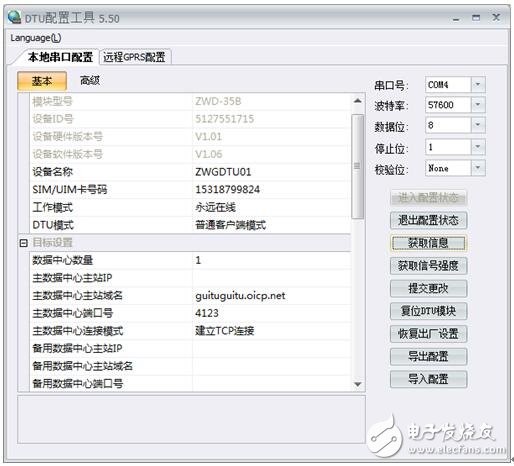Screen dimensions: 514x466
Task: Click the 主数据中心端口号 value field 4123
Action: pyautogui.click(x=271, y=313)
